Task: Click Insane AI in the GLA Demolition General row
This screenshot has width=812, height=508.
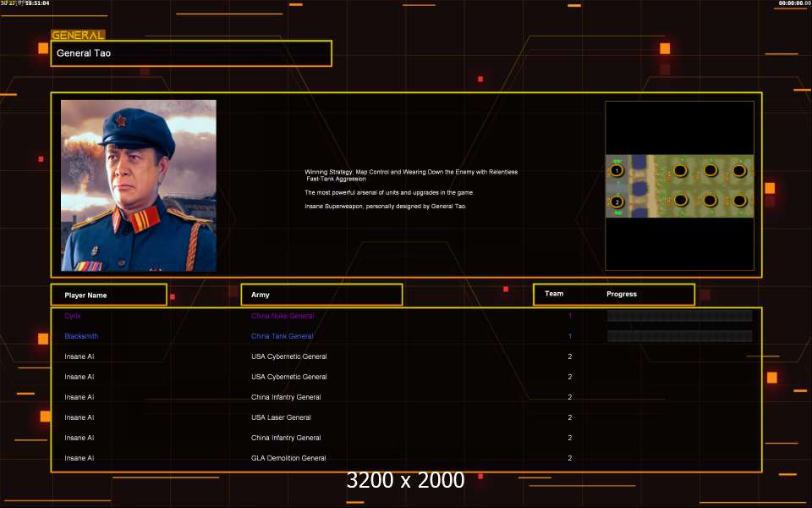Action: click(x=80, y=458)
